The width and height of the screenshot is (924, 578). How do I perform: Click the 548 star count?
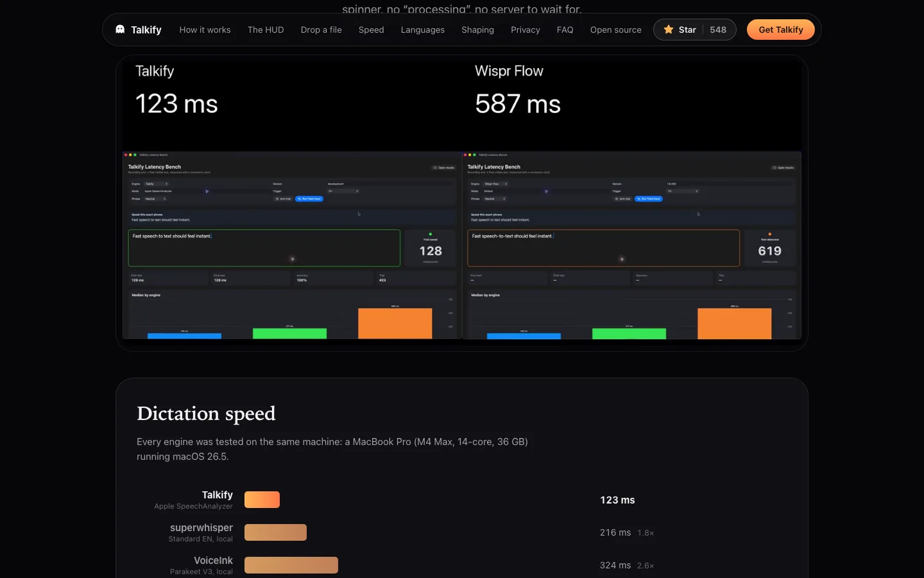point(718,30)
